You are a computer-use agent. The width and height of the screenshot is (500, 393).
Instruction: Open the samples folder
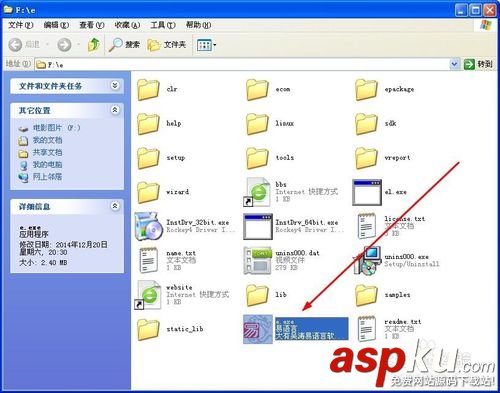click(366, 295)
